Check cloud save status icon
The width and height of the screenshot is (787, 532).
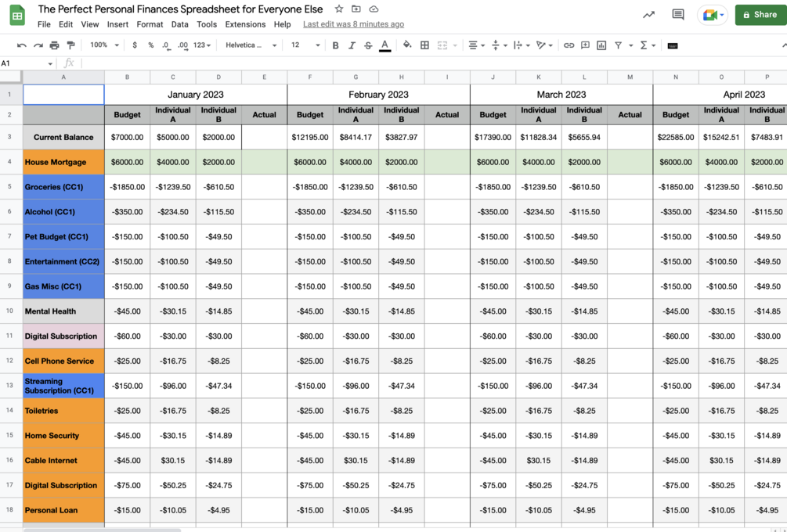(374, 9)
